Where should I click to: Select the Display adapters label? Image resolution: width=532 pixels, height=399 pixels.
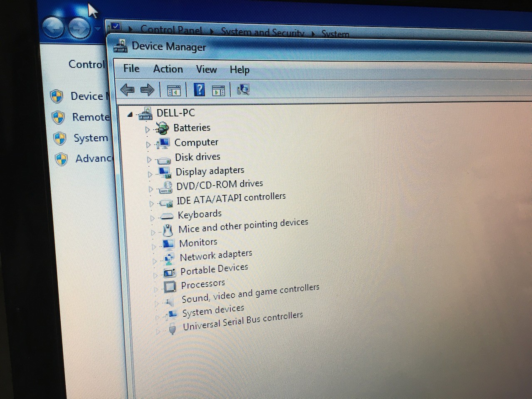click(210, 171)
